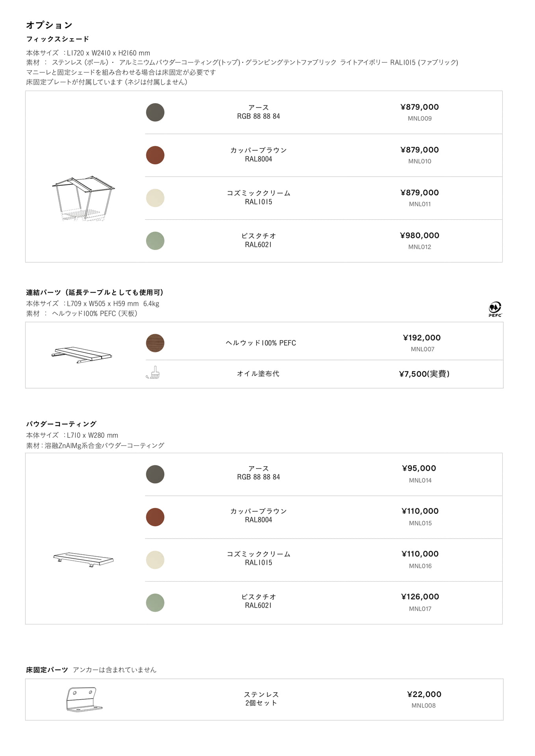Click the powder coating panel illustration
This screenshot has width=535, height=756.
tap(83, 560)
